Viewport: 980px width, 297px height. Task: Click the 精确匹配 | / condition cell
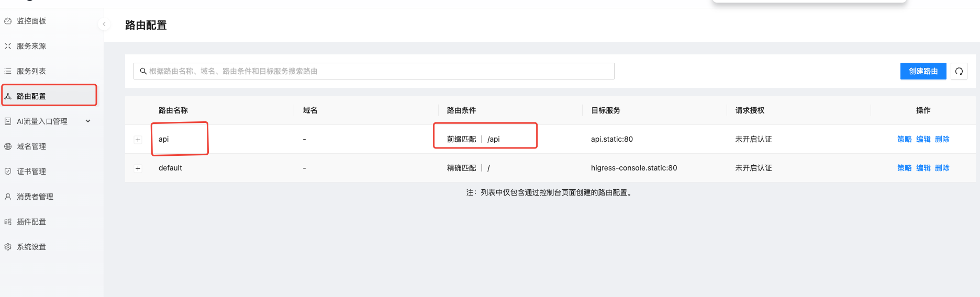pos(469,168)
